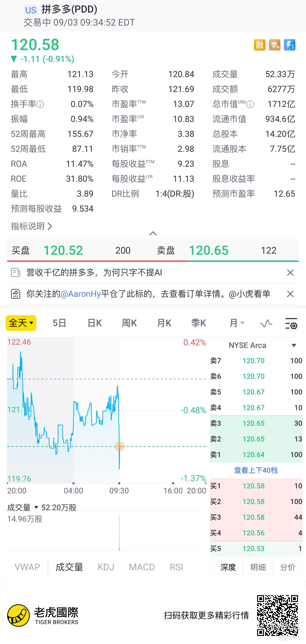
Task: Tap the 买2 order row
Action: point(256,501)
